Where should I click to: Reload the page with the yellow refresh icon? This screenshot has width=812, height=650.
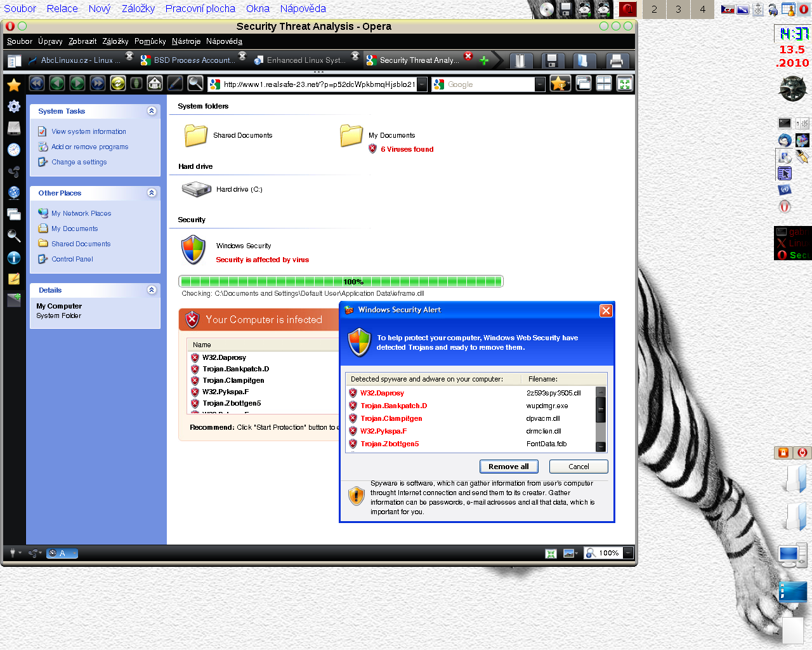[118, 83]
